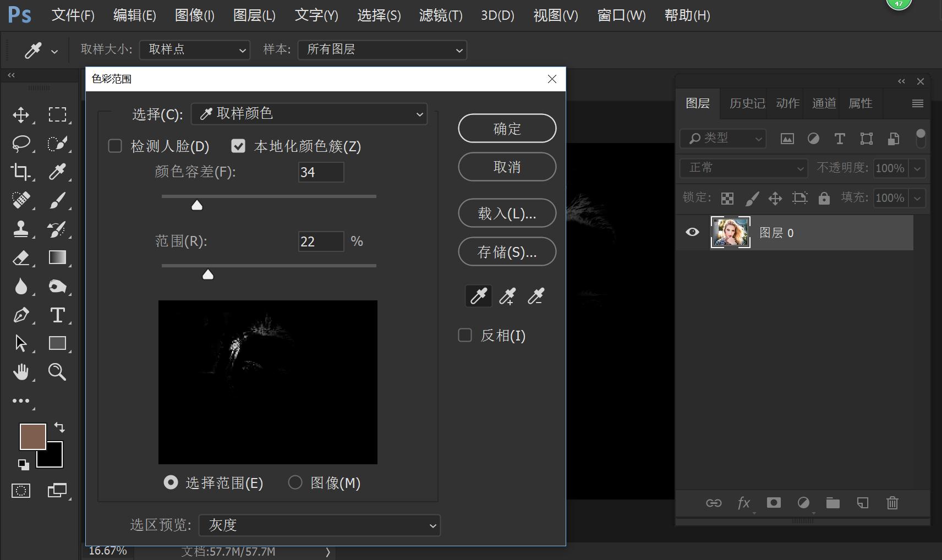Select the Move tool
Viewport: 942px width, 560px height.
21,115
